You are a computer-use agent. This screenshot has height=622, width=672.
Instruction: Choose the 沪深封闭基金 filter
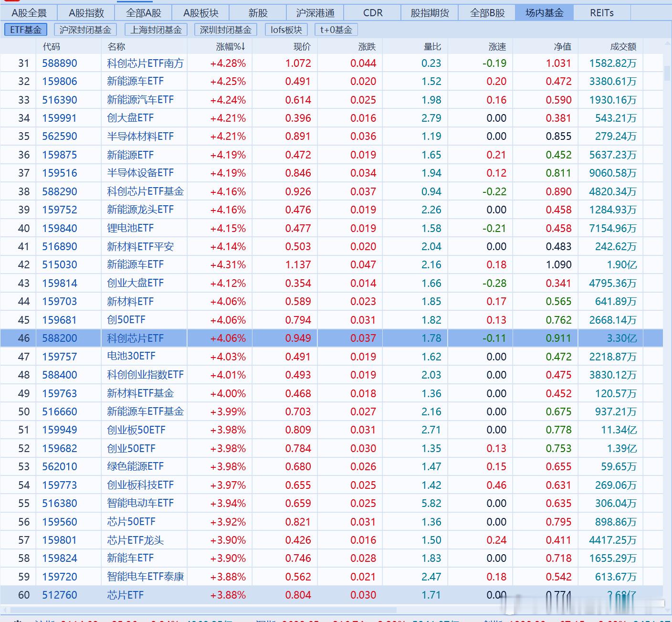coord(85,30)
